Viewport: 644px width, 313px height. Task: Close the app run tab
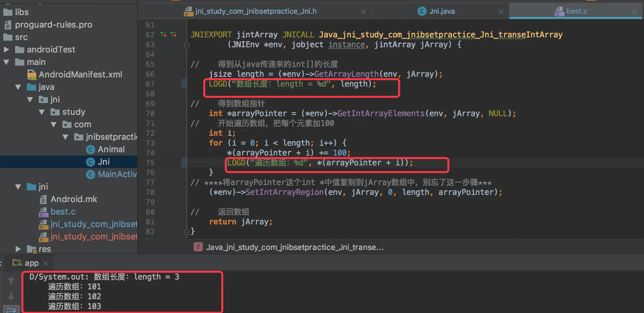(x=46, y=263)
